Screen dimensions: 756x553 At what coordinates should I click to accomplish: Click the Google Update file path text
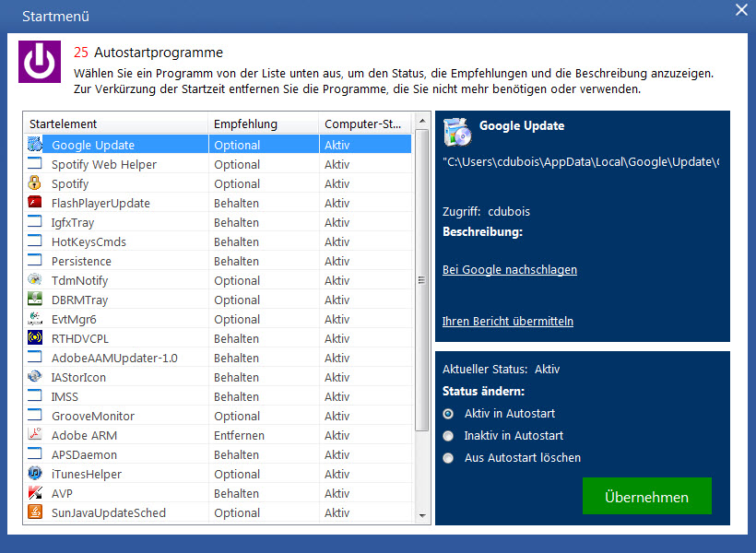pos(581,162)
